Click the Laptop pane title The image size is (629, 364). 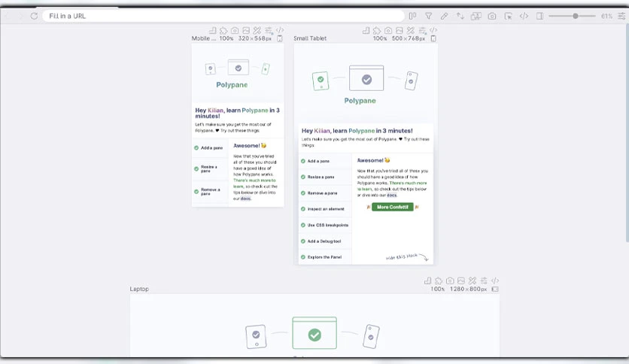(x=139, y=289)
